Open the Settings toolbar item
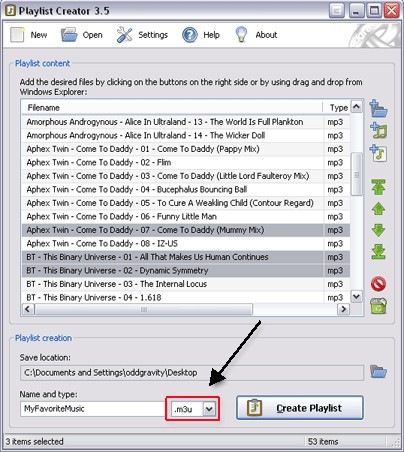404x452 pixels. (x=142, y=35)
